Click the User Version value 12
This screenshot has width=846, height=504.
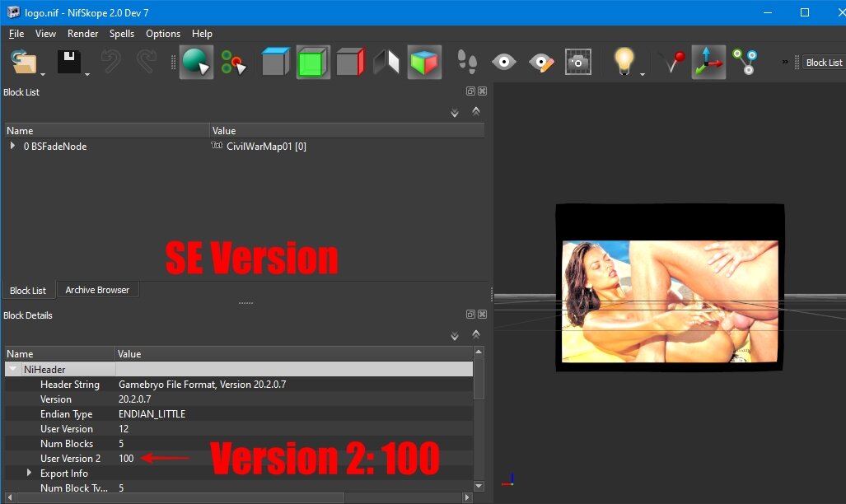pyautogui.click(x=124, y=429)
